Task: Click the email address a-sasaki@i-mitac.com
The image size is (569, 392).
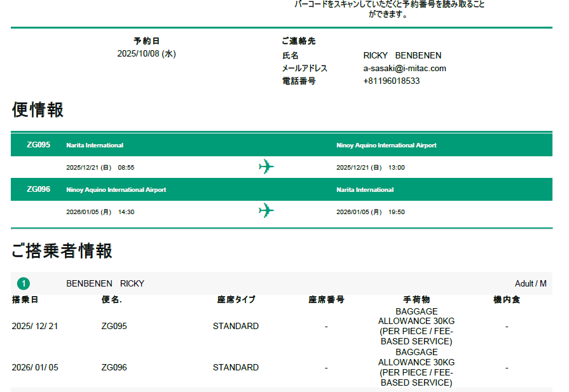Action: click(x=404, y=69)
